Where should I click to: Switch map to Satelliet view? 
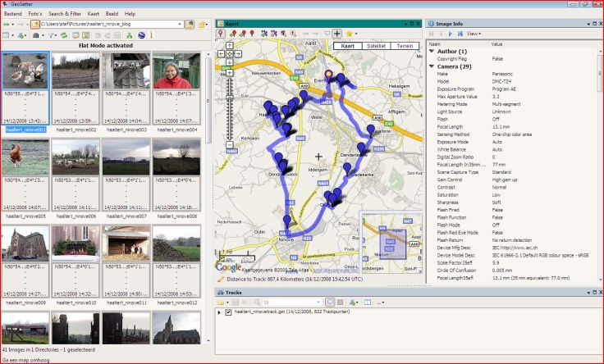pyautogui.click(x=374, y=46)
